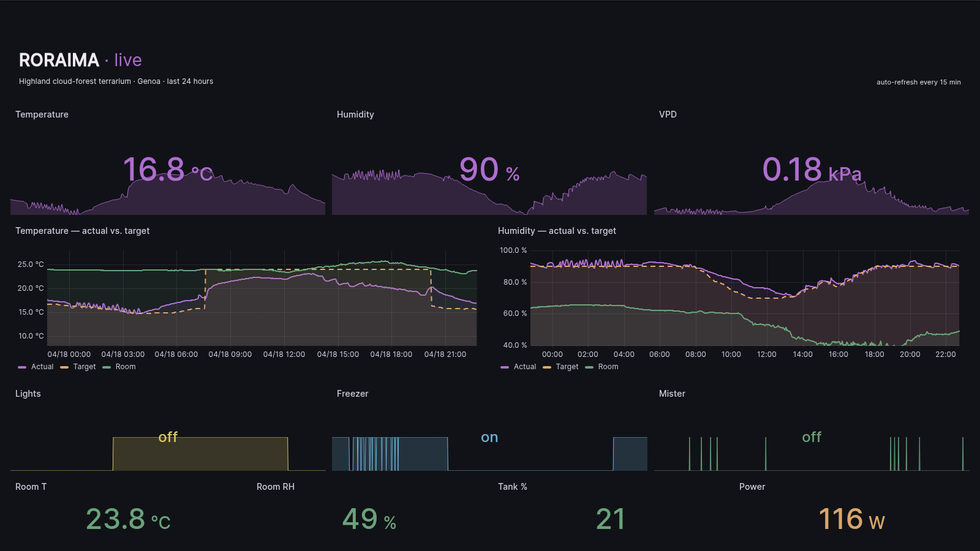The height and width of the screenshot is (551, 980).
Task: Click the live status label
Action: [x=127, y=60]
